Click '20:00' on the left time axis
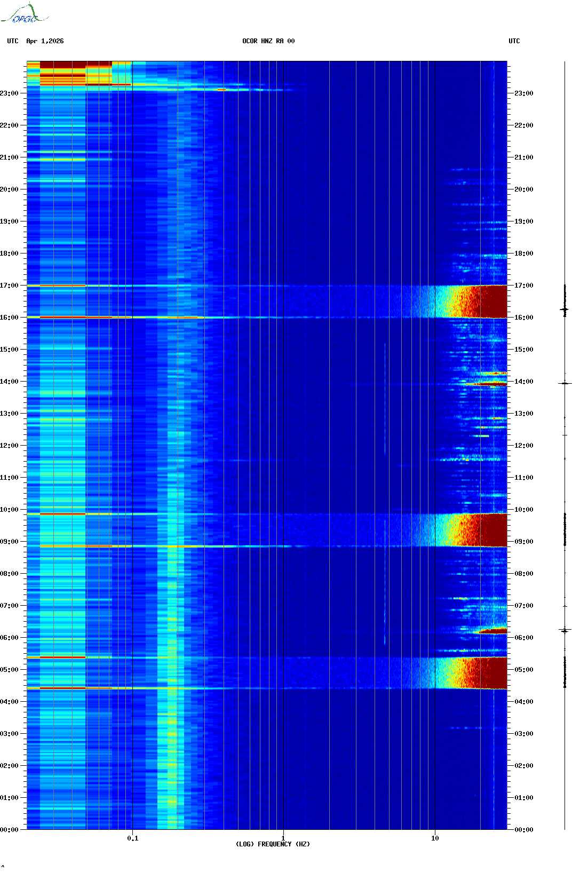 [x=9, y=189]
